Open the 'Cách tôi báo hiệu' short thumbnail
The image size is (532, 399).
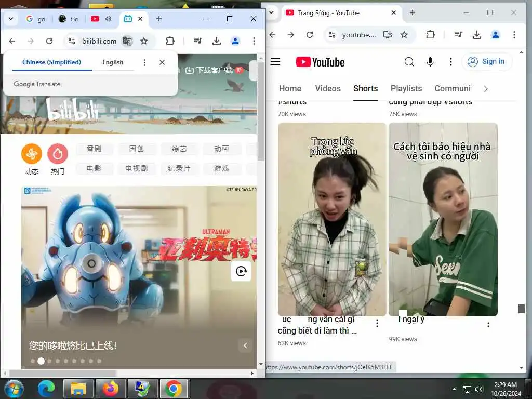[443, 219]
